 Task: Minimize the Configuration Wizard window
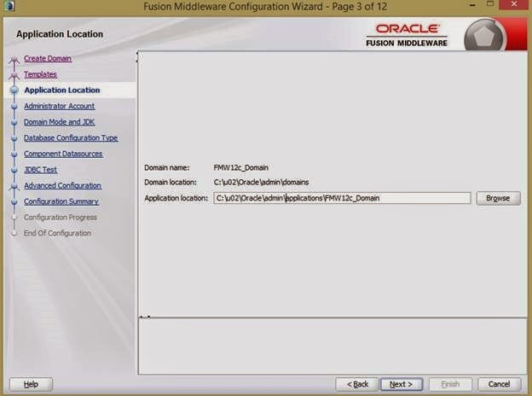pyautogui.click(x=472, y=5)
